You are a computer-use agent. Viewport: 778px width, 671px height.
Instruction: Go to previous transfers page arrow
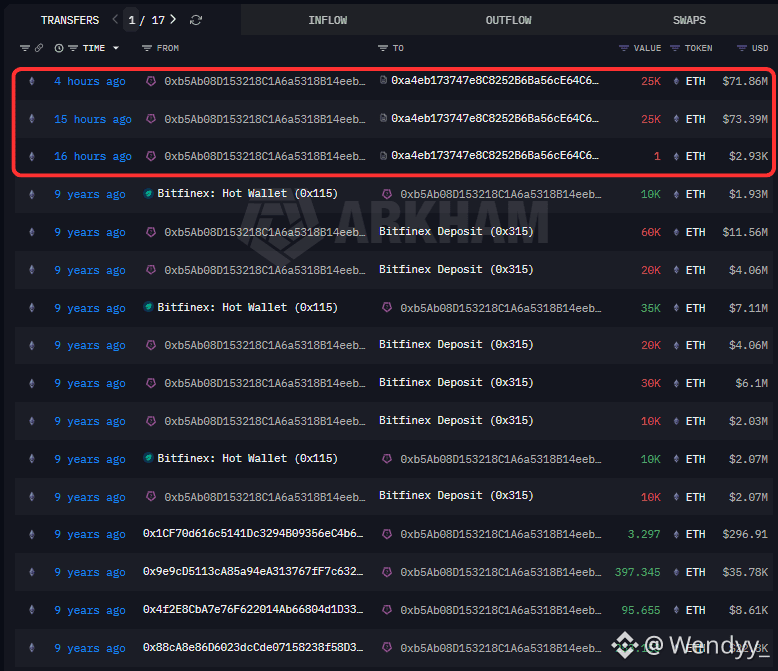point(115,19)
